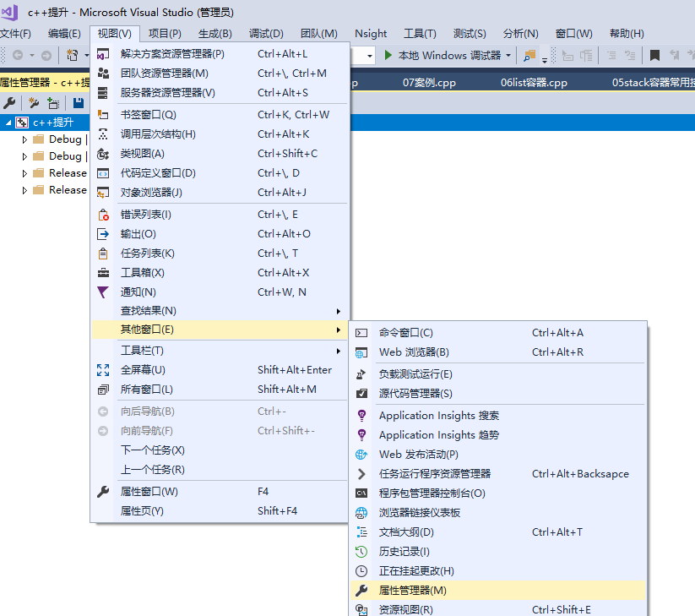This screenshot has width=695, height=616.
Task: Click the Class View (类视图) icon
Action: 103,154
